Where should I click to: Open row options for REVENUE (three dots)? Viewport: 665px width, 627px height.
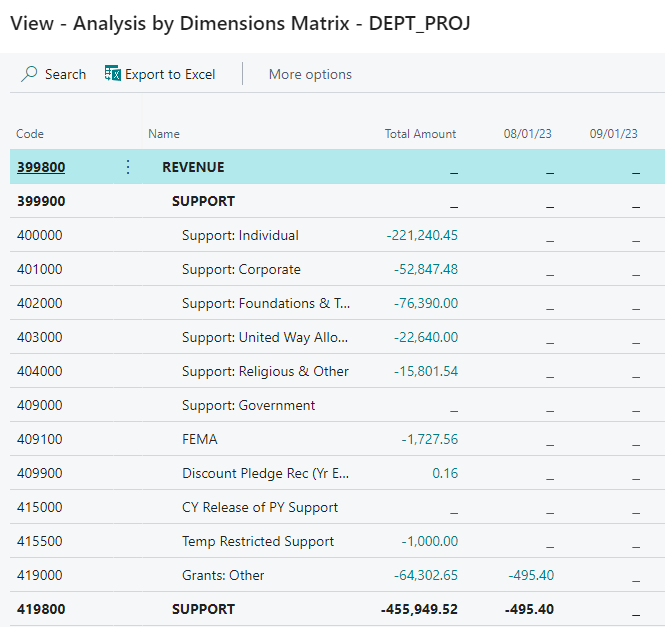(127, 167)
